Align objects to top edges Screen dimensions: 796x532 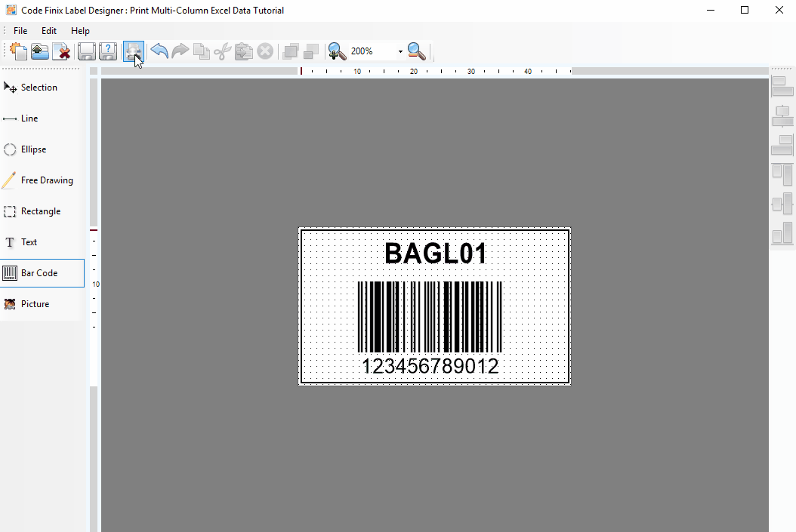pyautogui.click(x=782, y=175)
